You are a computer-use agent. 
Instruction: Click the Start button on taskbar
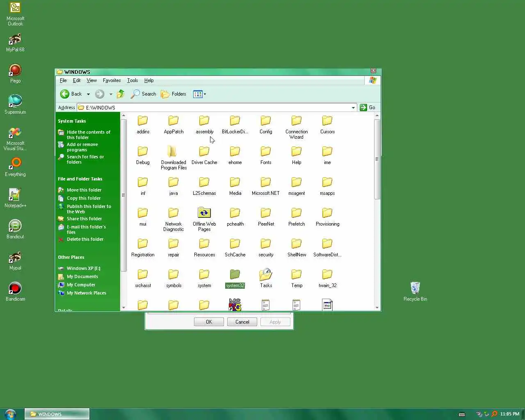point(10,414)
